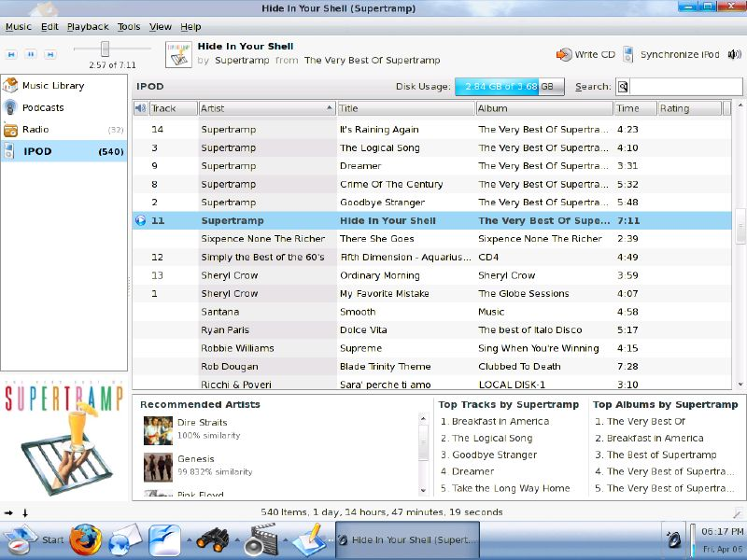Select the song Dreamer in the track list
Image resolution: width=747 pixels, height=560 pixels.
(x=431, y=166)
